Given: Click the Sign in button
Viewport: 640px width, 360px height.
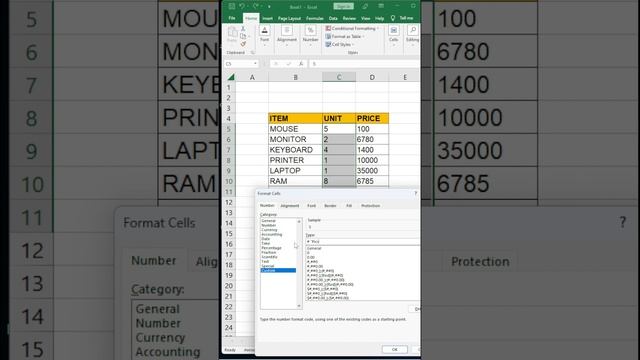Looking at the screenshot, I should pyautogui.click(x=343, y=6).
